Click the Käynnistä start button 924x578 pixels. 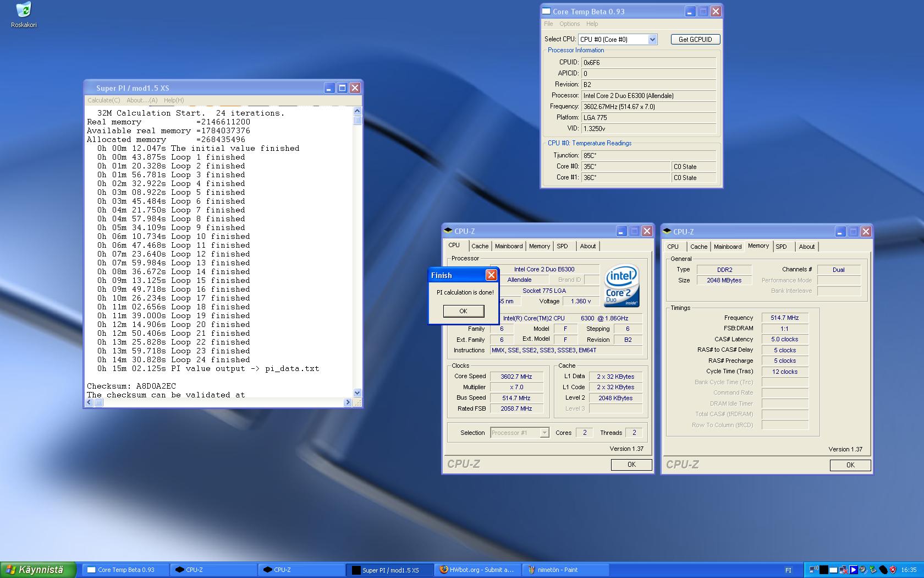click(x=37, y=570)
